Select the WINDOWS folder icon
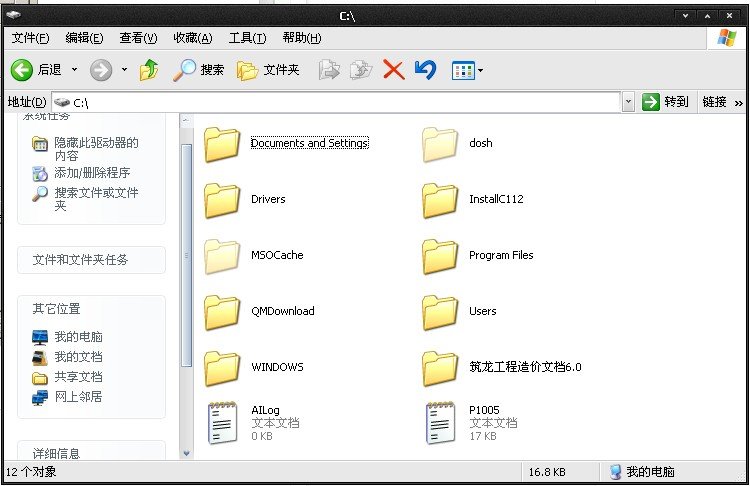 coord(222,368)
